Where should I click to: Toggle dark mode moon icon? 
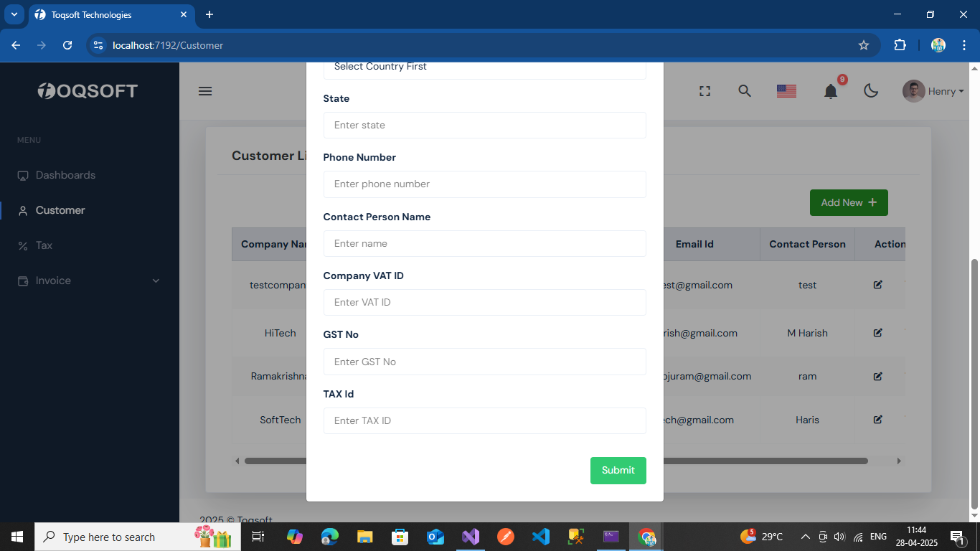pyautogui.click(x=871, y=91)
